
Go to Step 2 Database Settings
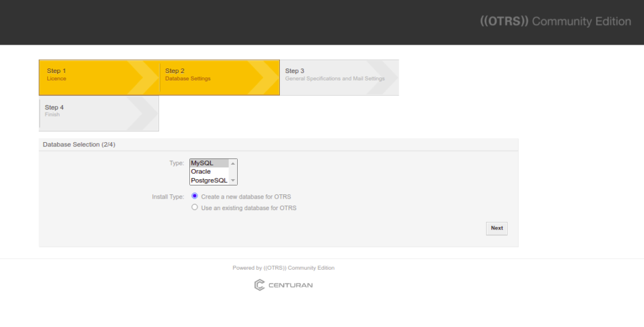pyautogui.click(x=219, y=77)
